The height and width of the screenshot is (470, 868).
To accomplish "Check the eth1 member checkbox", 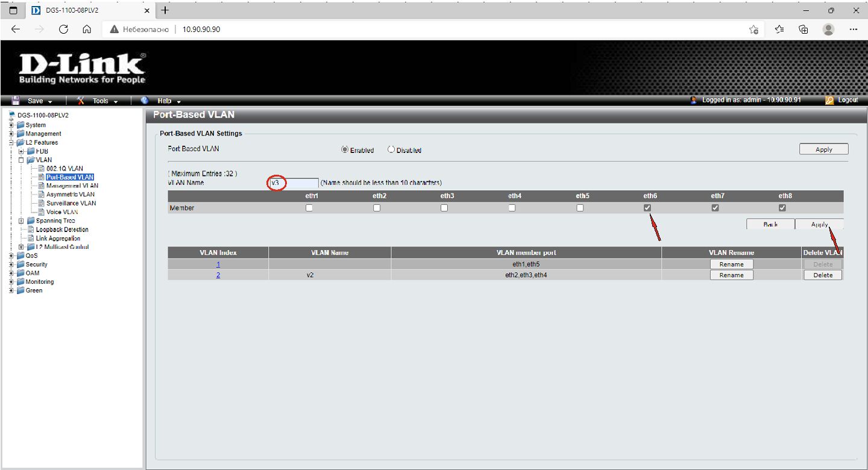I will pyautogui.click(x=309, y=208).
